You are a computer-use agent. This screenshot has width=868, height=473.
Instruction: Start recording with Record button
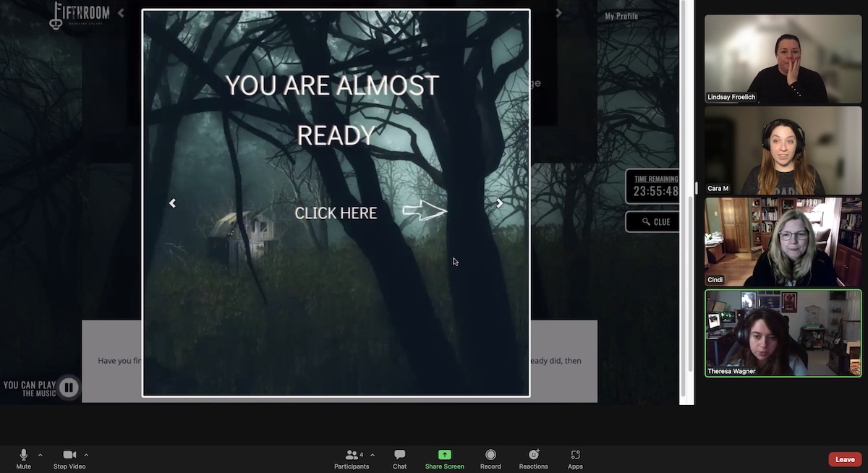(x=490, y=459)
